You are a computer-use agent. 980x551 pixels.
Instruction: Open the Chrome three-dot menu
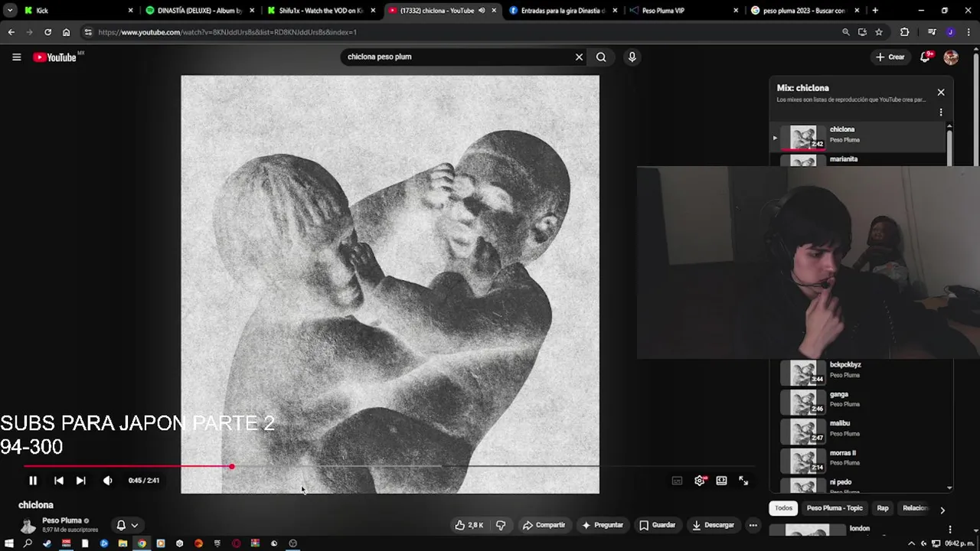[x=969, y=32]
